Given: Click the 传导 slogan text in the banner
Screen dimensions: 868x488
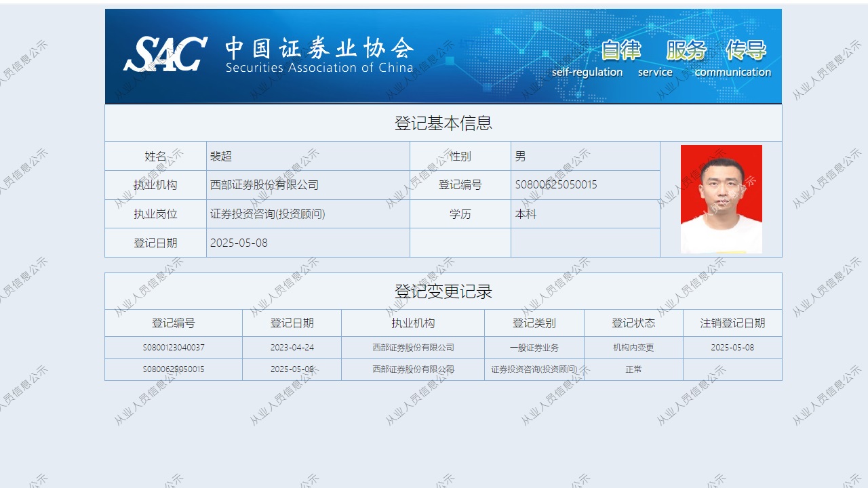Looking at the screenshot, I should [x=745, y=50].
